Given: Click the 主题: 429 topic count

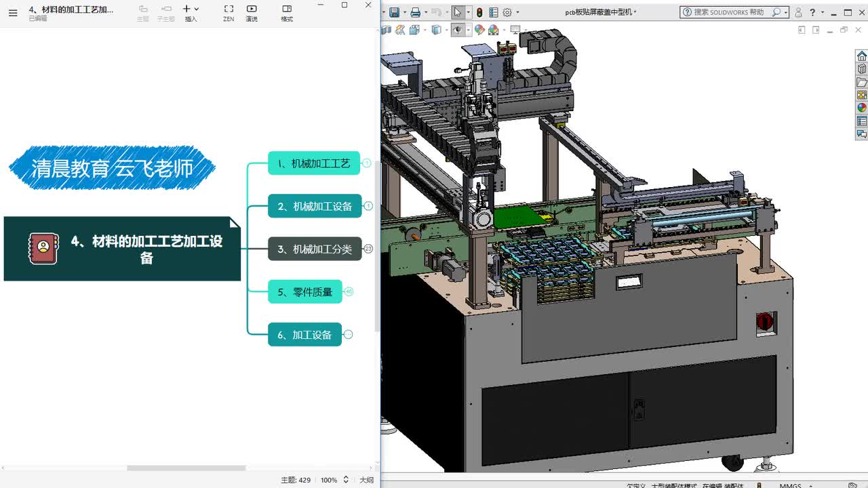Looking at the screenshot, I should 296,480.
